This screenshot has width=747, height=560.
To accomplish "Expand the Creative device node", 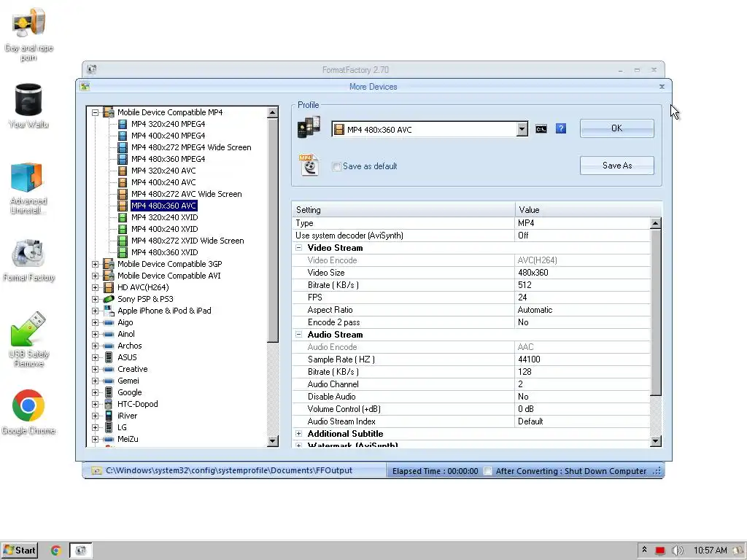I will (96, 369).
